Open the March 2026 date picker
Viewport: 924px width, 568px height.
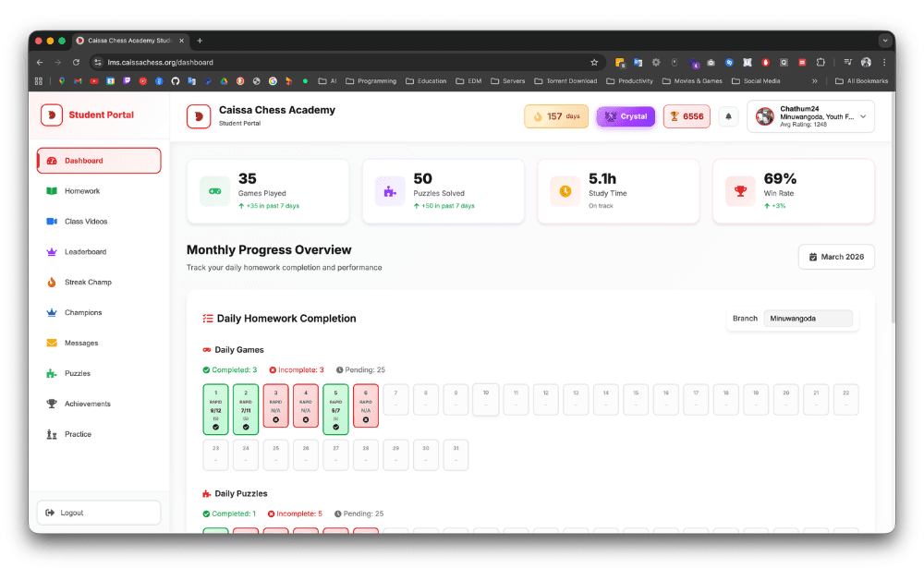pyautogui.click(x=835, y=257)
